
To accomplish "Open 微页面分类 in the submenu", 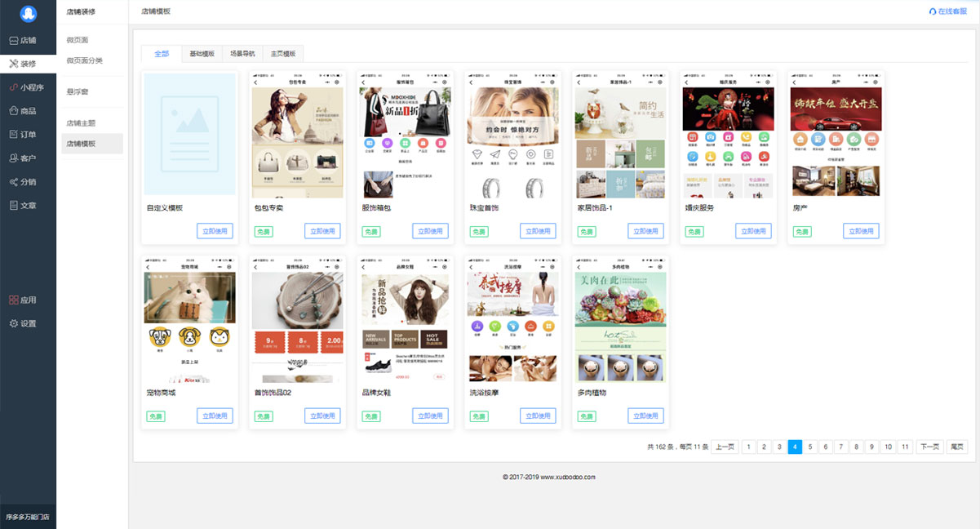I will point(85,60).
